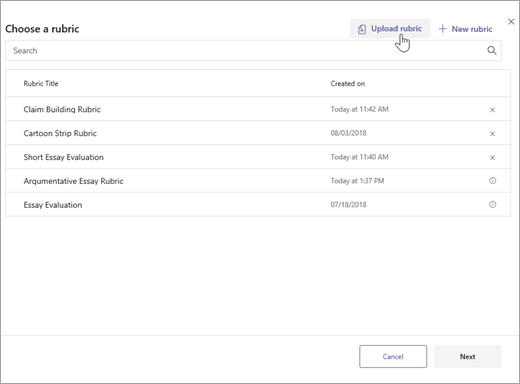Delete the Short Essay Evaluation rubric
Screen dimensions: 520x384
pos(492,157)
